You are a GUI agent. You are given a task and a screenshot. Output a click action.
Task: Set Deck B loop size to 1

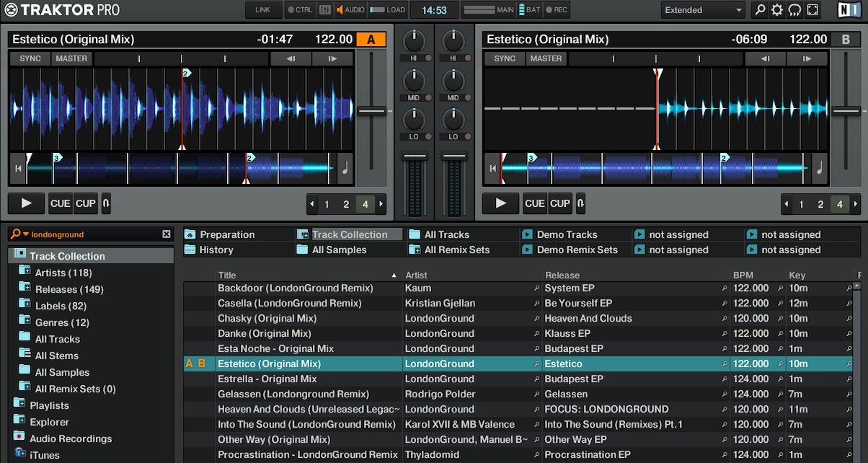(801, 204)
